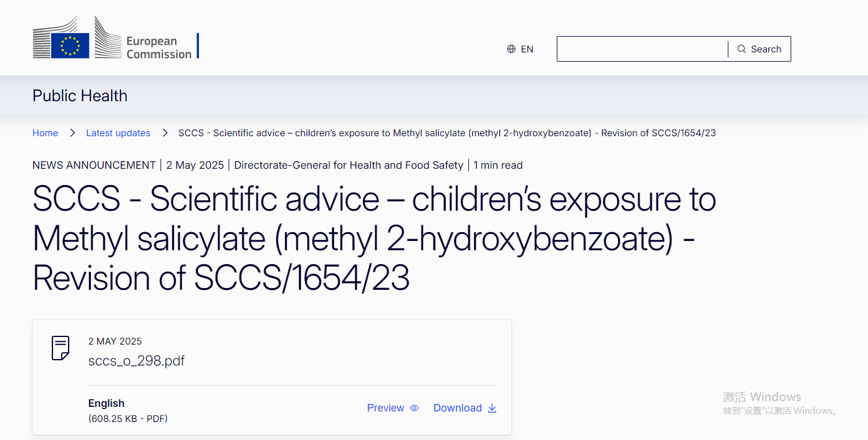Click the PDF document icon for sccs_o_298.pdf

[x=60, y=347]
